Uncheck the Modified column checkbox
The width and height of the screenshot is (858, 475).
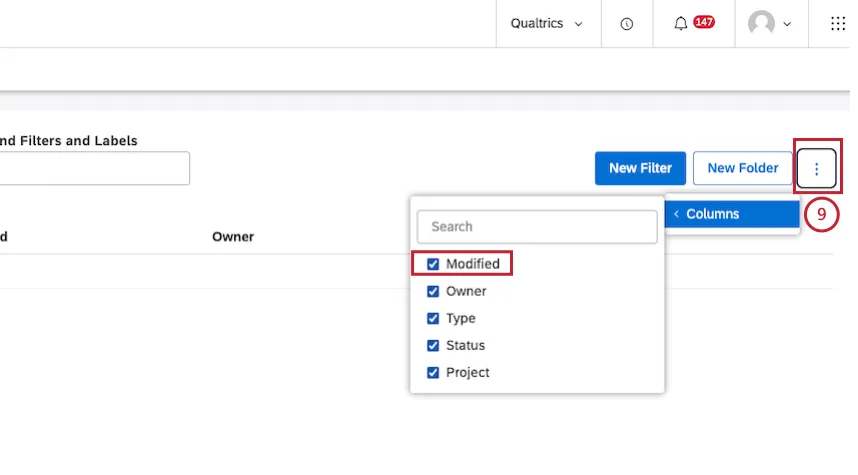click(x=433, y=264)
